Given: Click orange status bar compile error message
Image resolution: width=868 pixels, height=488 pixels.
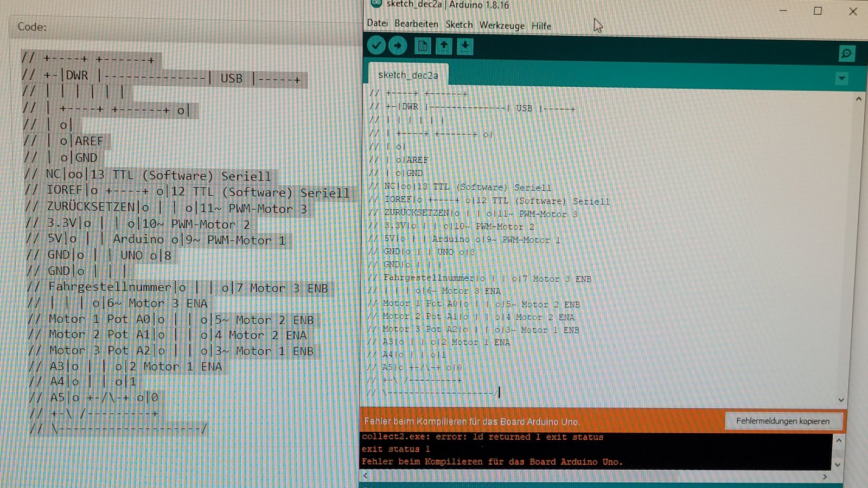Looking at the screenshot, I should 472,421.
